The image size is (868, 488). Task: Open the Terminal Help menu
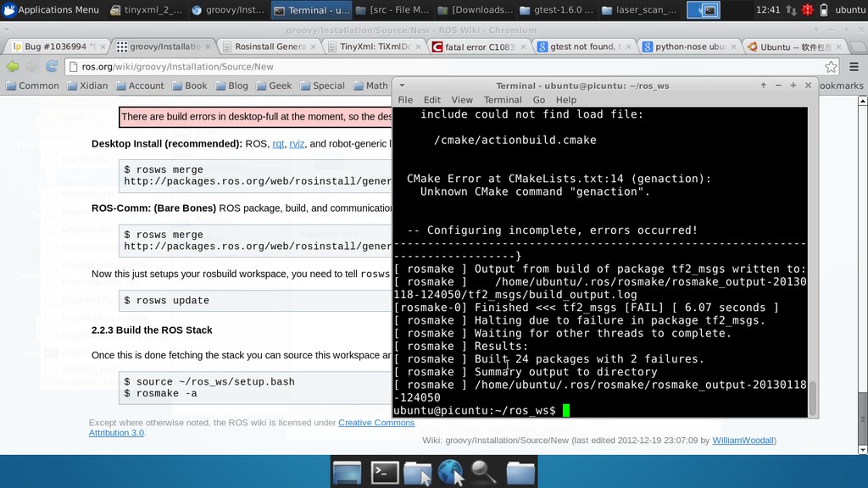[565, 100]
